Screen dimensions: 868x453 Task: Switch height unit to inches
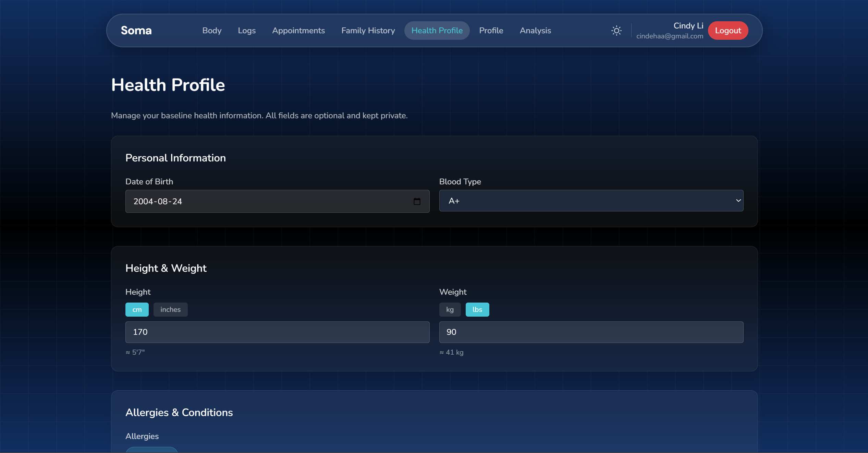(x=170, y=309)
